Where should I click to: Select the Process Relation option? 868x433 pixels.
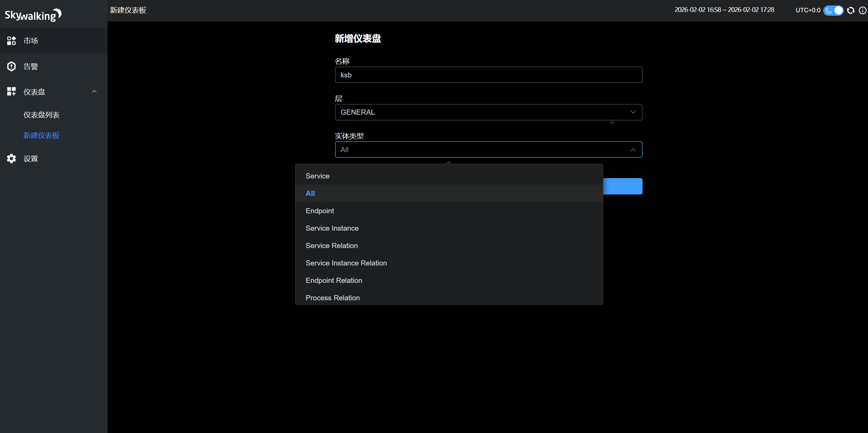tap(332, 298)
